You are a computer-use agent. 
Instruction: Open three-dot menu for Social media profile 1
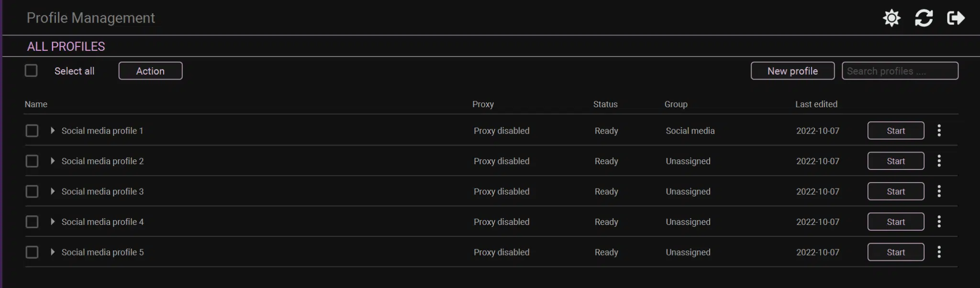tap(939, 131)
